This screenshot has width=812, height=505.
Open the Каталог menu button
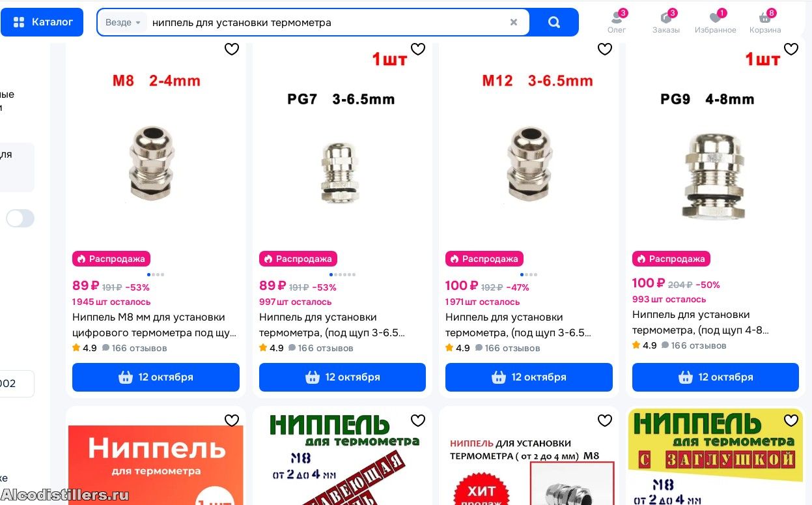coord(42,22)
